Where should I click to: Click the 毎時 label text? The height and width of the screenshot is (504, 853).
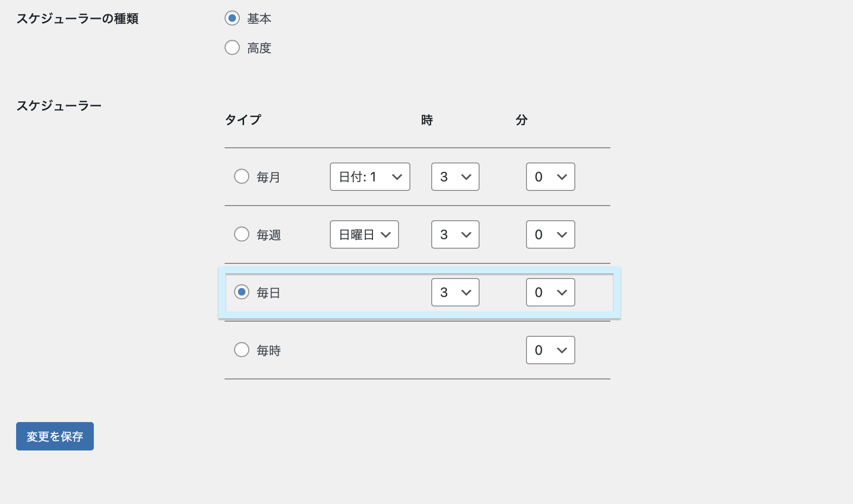click(269, 351)
